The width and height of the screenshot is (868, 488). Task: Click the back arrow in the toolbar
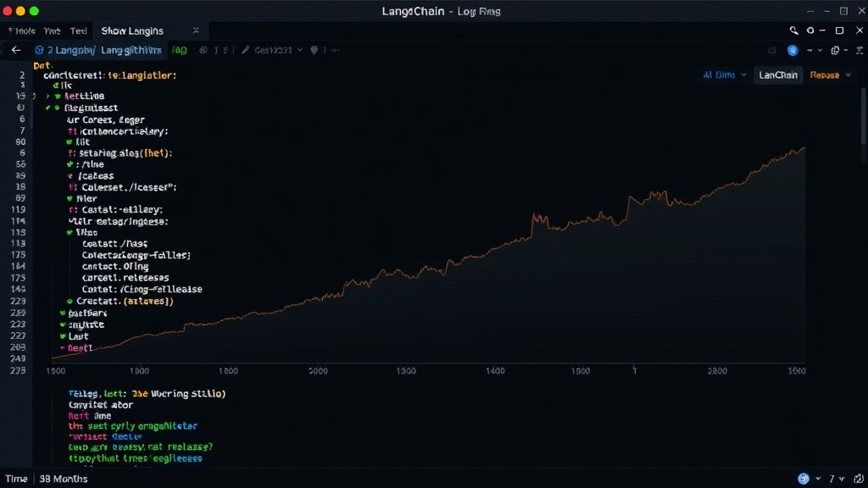click(x=16, y=50)
